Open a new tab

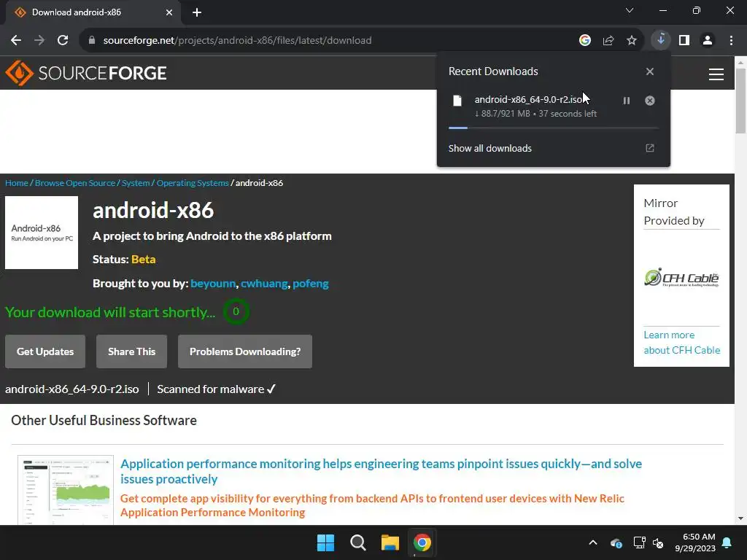(197, 12)
